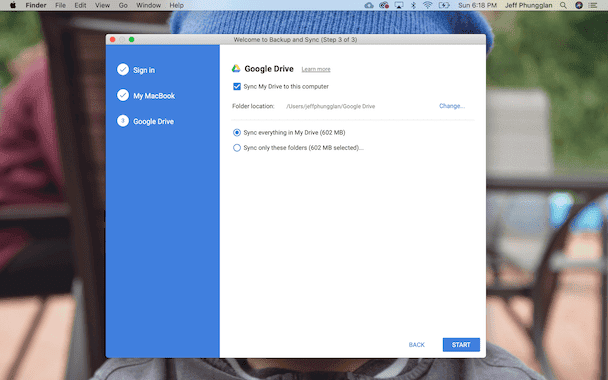This screenshot has height=380, width=608.
Task: Open the Wi-Fi status menu
Action: [428, 5]
